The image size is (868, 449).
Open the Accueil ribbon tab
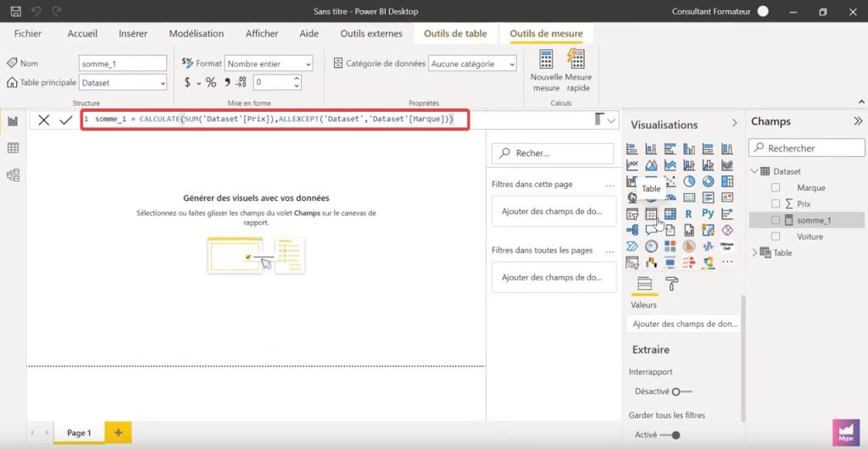click(x=82, y=34)
